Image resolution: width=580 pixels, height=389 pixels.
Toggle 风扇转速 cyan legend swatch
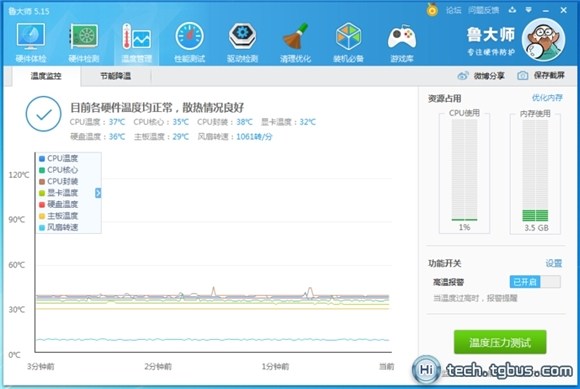[42, 227]
